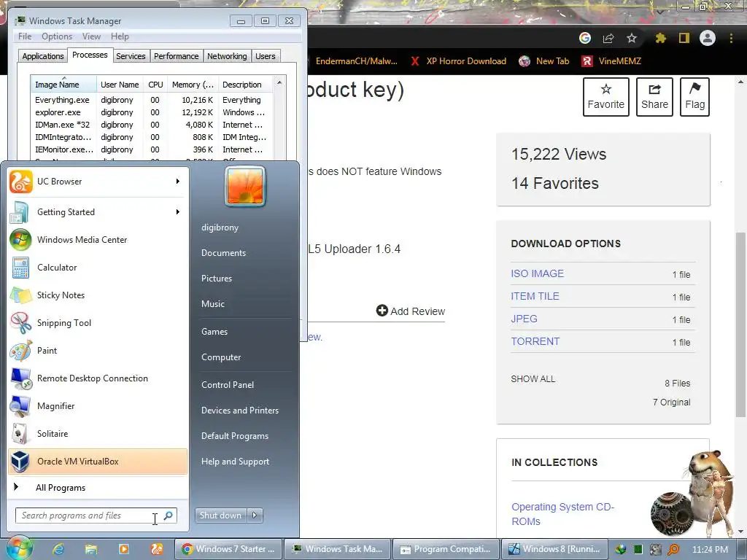Select explorer.exe process row
Image resolution: width=747 pixels, height=560 pixels.
coord(151,112)
